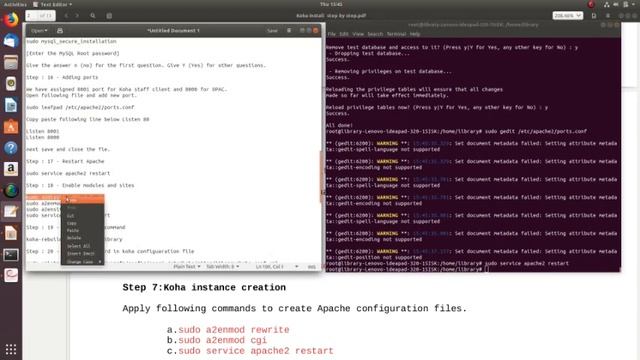Open Ubuntu Software from the dock
640x360 pixels.
11,127
